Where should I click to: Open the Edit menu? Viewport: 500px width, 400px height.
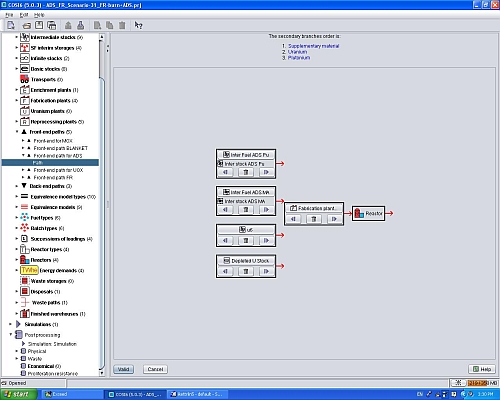tap(24, 15)
